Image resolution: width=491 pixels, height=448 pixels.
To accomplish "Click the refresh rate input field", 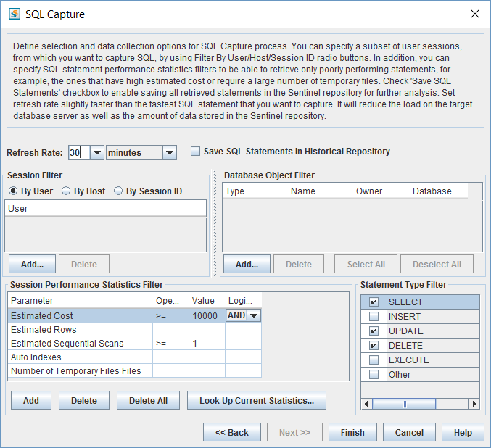I will (78, 152).
